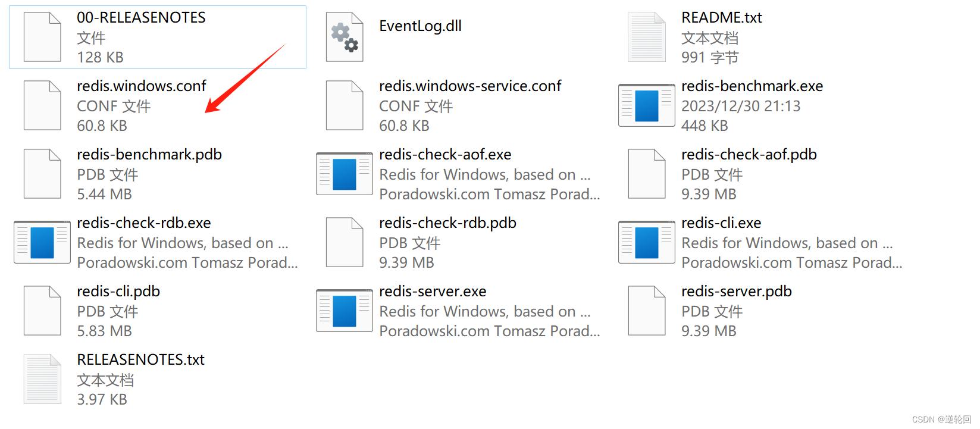Viewport: 980px width, 429px height.
Task: Click the 文件 type label under 00-RELEASENOTES
Action: click(91, 38)
